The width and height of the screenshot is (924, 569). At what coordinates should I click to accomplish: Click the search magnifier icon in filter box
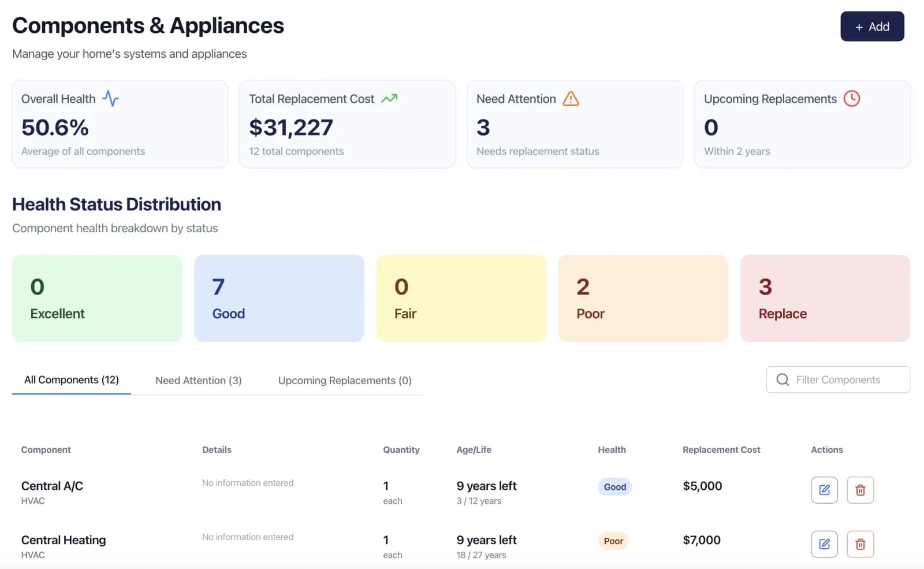pyautogui.click(x=783, y=380)
